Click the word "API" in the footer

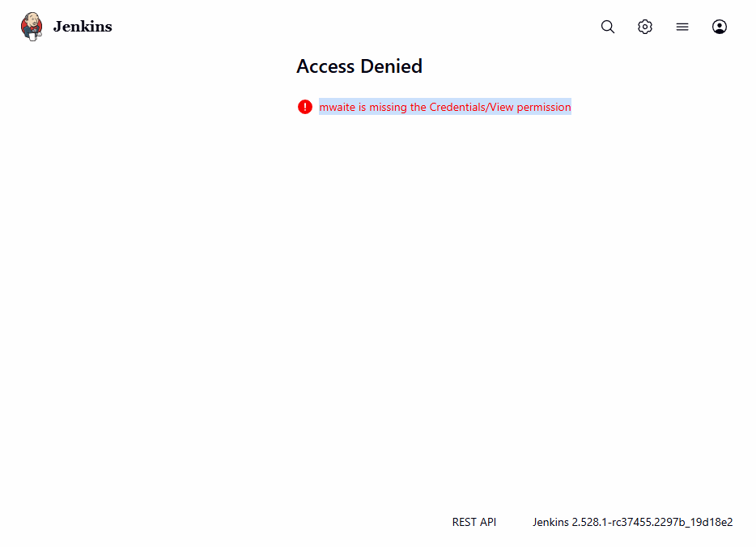coord(488,522)
